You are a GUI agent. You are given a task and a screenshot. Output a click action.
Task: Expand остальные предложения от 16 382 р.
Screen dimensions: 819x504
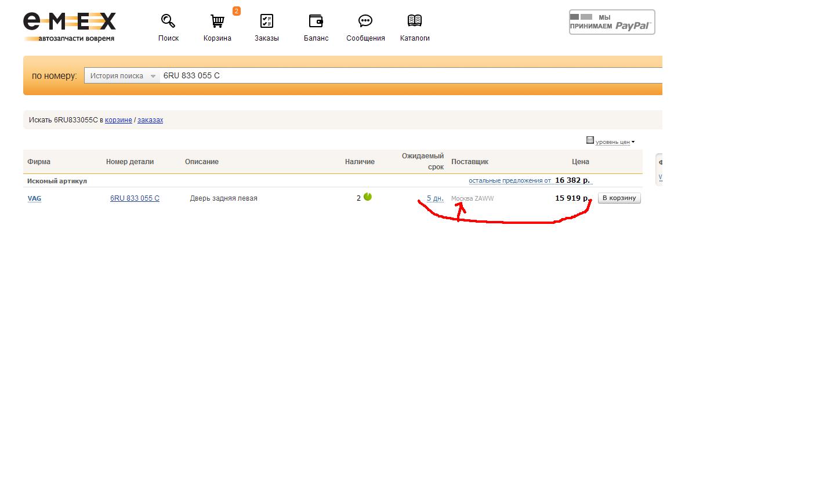[x=509, y=180]
